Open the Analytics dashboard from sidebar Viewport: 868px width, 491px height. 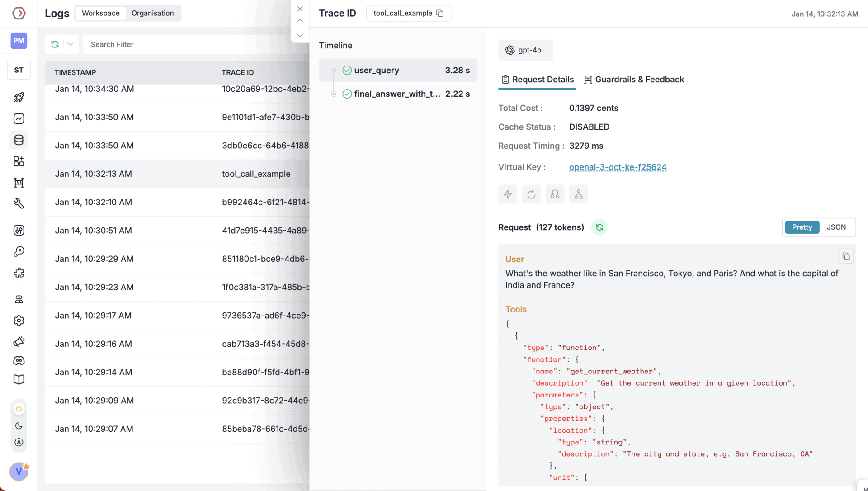(19, 119)
